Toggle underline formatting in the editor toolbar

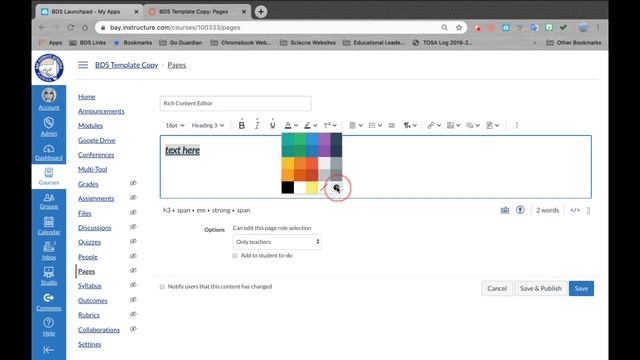coord(272,125)
